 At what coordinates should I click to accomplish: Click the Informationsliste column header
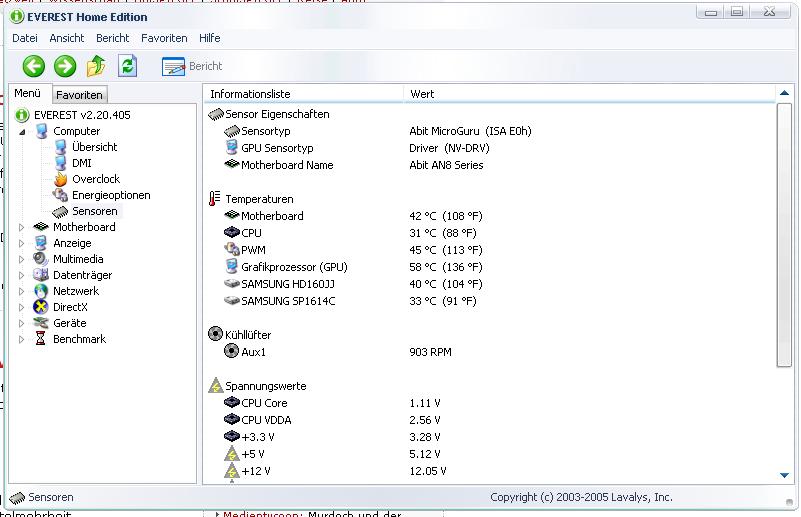[x=304, y=94]
